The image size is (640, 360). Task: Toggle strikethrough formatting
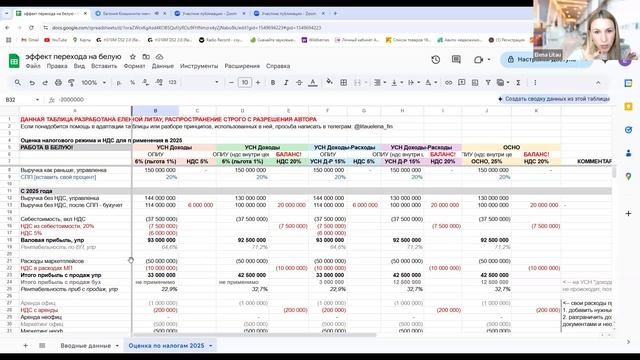point(299,82)
